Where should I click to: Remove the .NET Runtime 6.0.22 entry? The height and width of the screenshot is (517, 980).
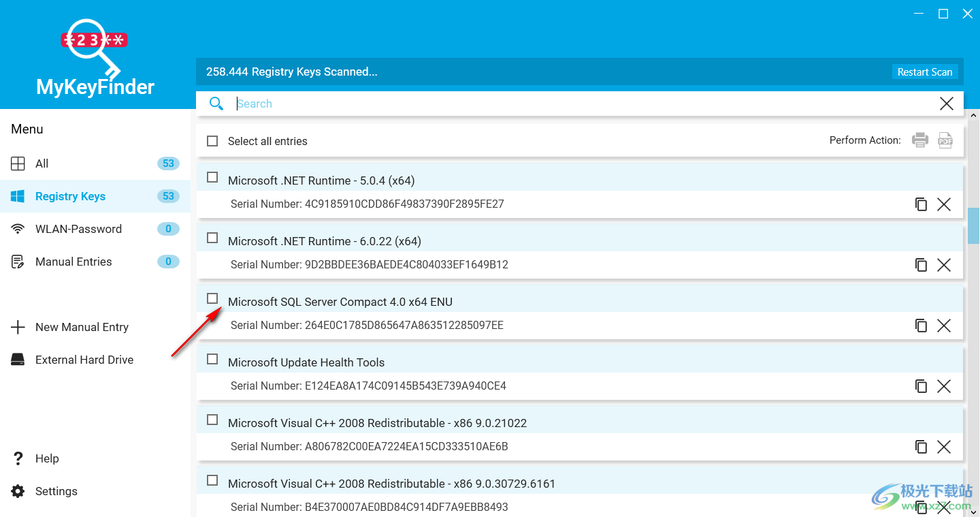[x=944, y=265]
